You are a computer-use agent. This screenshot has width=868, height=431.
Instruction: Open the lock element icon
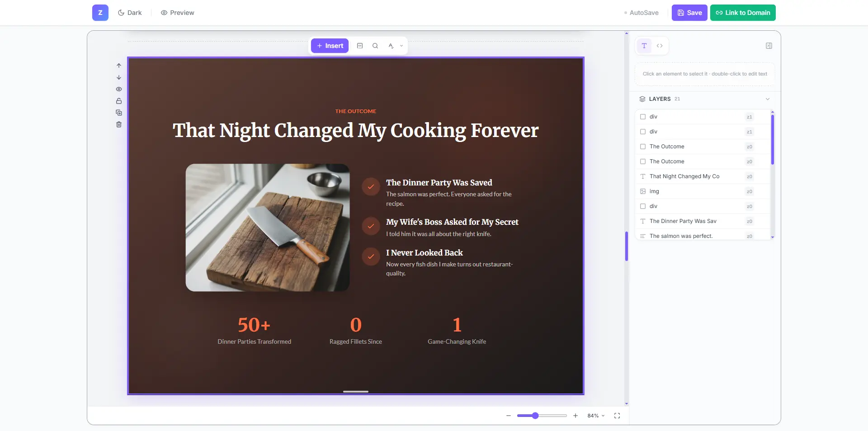pos(119,101)
